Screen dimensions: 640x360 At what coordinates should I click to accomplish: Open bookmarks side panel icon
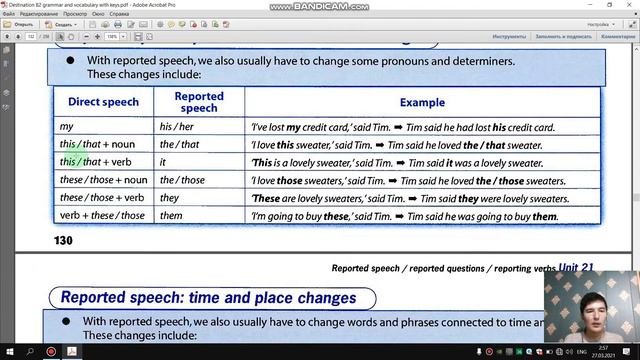(x=7, y=64)
